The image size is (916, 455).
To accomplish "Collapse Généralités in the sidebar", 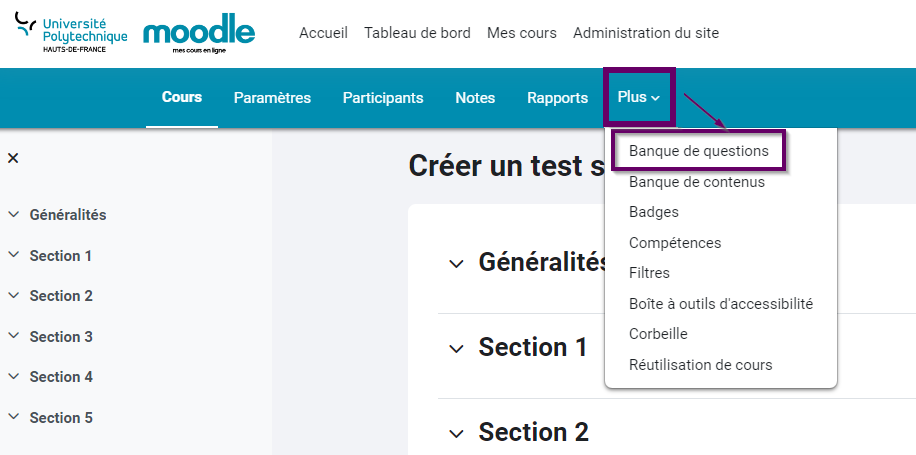I will coord(13,214).
